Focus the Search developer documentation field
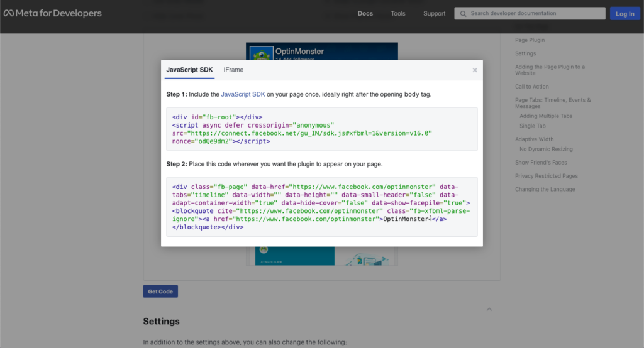This screenshot has height=348, width=644. [530, 14]
